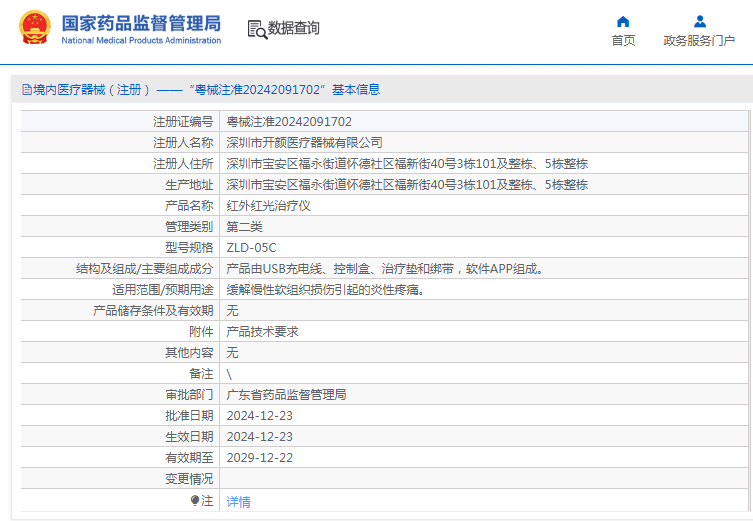
Task: Go to 首页 text link
Action: coord(623,40)
